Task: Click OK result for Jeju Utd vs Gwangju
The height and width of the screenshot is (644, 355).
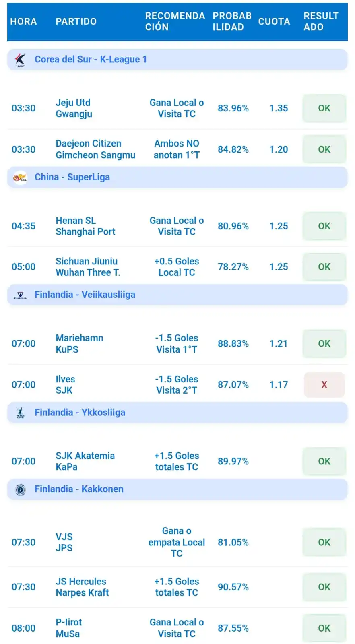Action: (x=324, y=108)
